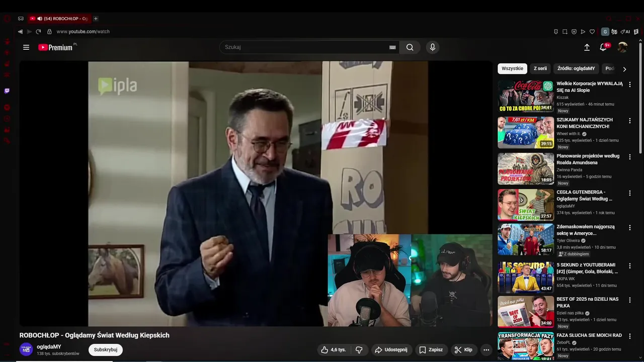Screen dimensions: 644x362
Task: Select the Źródło: oglądaMY filter chip
Action: coord(576,68)
